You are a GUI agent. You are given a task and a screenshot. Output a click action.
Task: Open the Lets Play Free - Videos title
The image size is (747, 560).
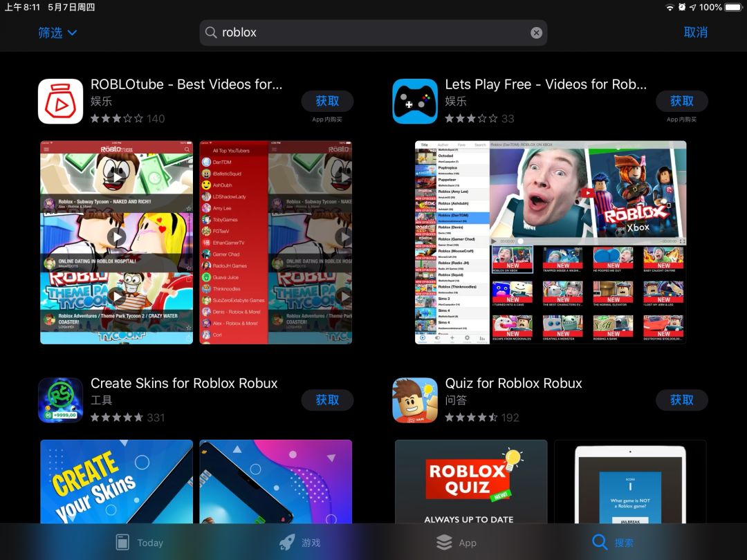(546, 84)
